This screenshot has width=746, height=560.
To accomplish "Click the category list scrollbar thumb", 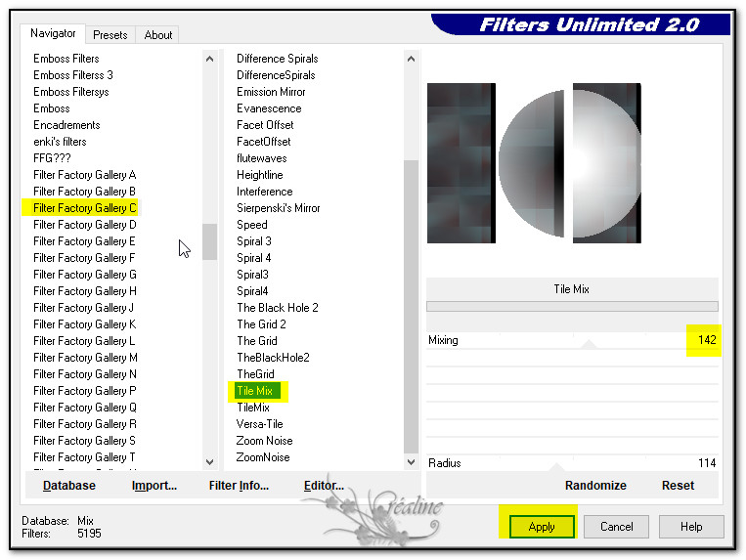I will [x=210, y=242].
